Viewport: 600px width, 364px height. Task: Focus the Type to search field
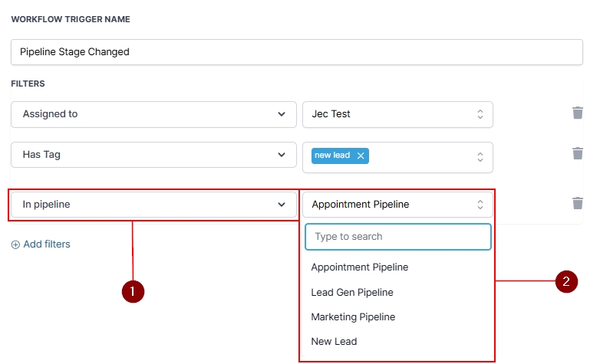397,237
